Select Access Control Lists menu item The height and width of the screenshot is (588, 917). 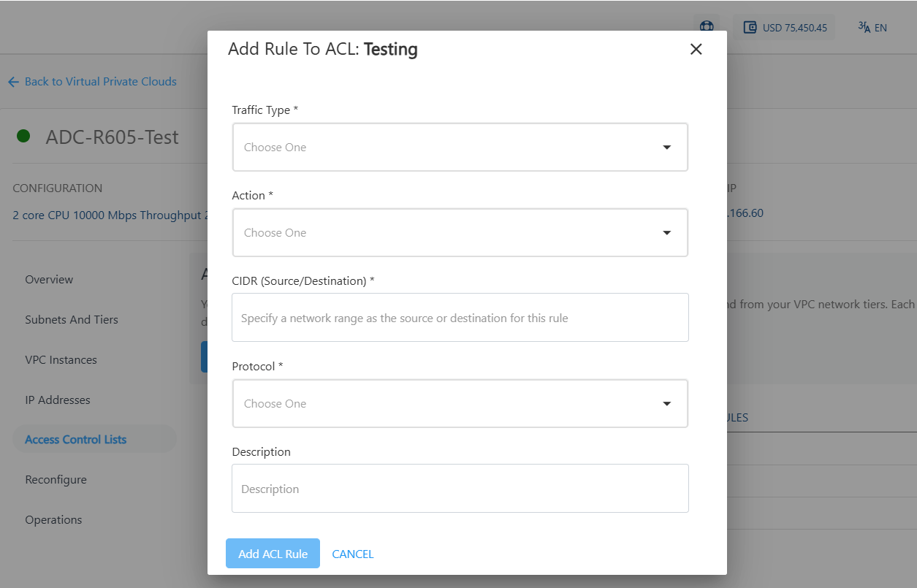(x=76, y=439)
